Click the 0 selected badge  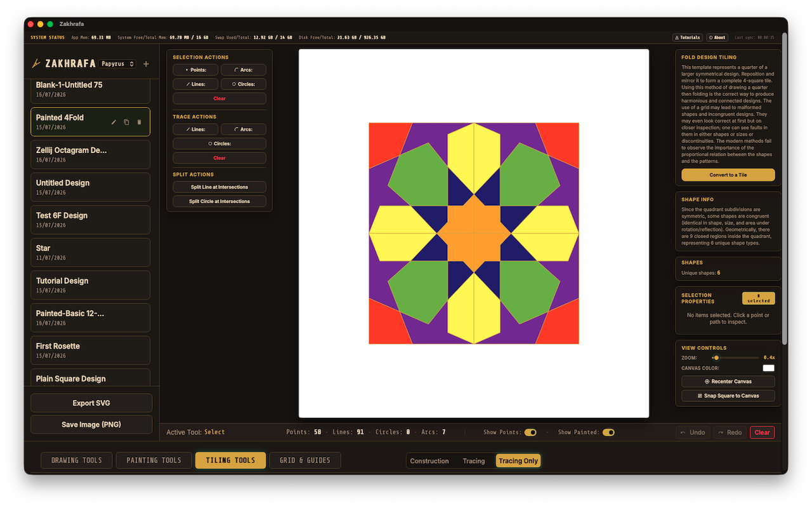(758, 298)
